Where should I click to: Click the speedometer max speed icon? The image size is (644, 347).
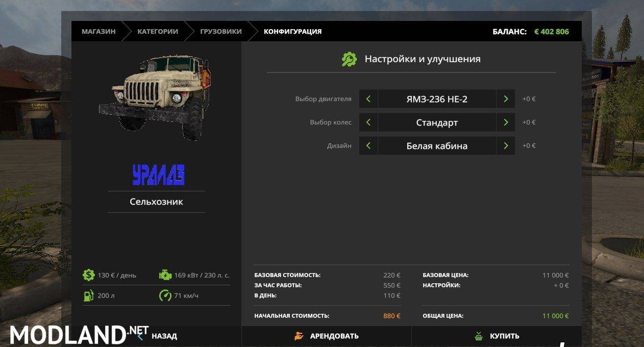pos(165,295)
